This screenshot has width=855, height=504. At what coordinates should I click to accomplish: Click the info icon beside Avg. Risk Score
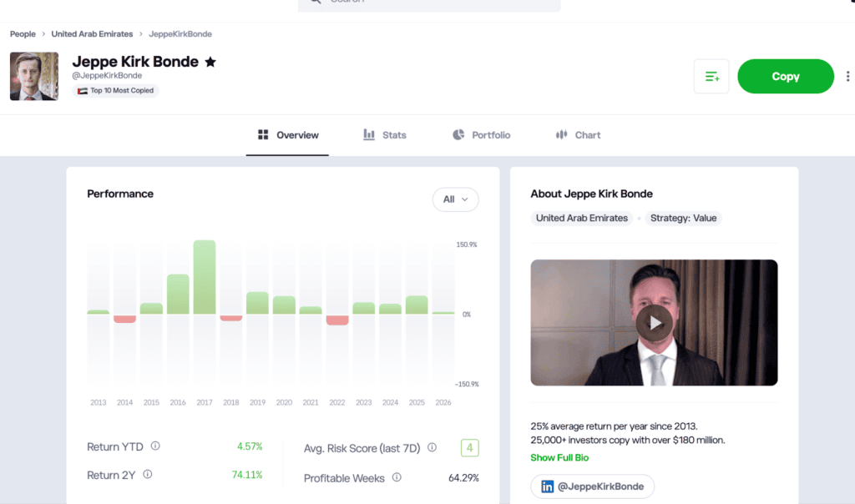[432, 448]
